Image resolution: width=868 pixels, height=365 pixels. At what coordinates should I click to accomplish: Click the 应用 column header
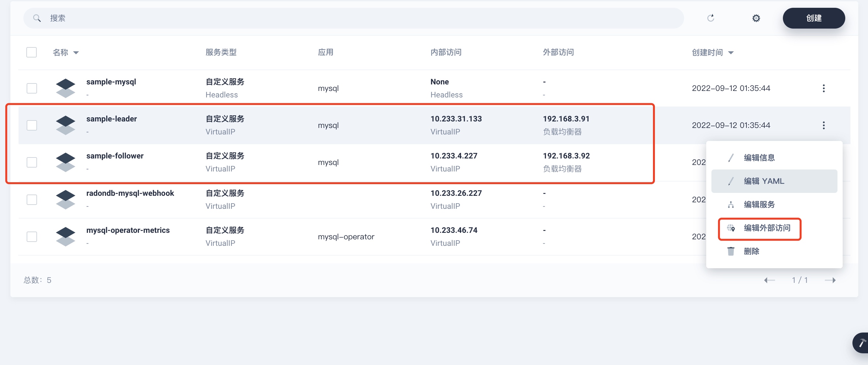[325, 52]
